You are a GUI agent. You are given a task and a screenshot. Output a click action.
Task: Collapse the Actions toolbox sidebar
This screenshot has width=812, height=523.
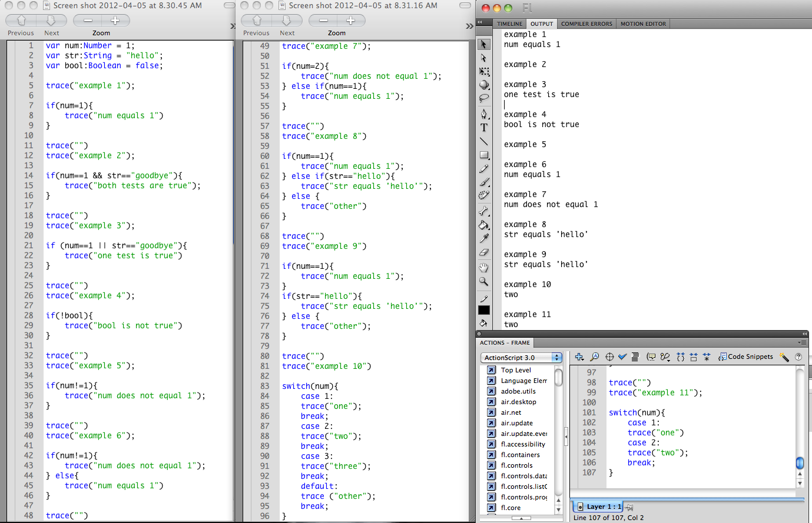click(x=566, y=437)
